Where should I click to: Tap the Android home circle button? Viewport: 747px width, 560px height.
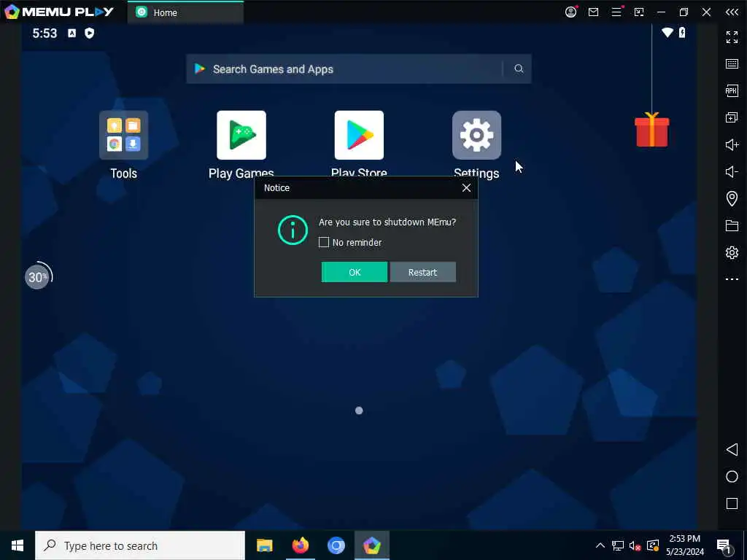(732, 477)
